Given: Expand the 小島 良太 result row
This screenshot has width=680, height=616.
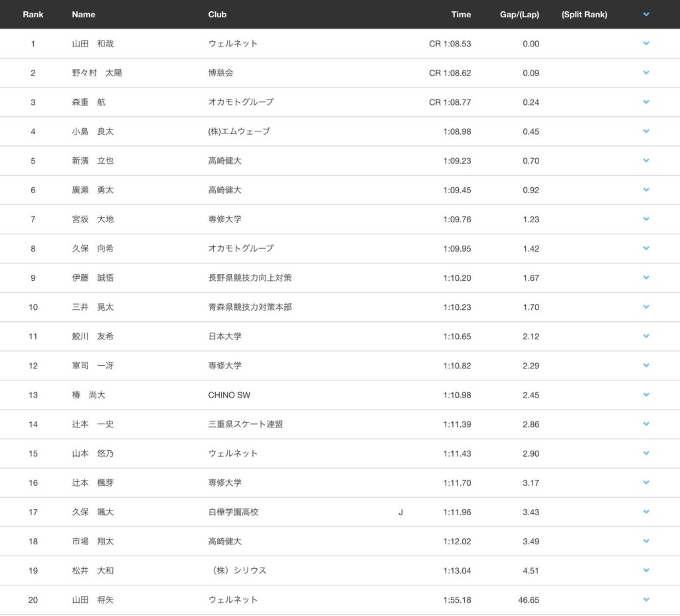Looking at the screenshot, I should point(646,131).
